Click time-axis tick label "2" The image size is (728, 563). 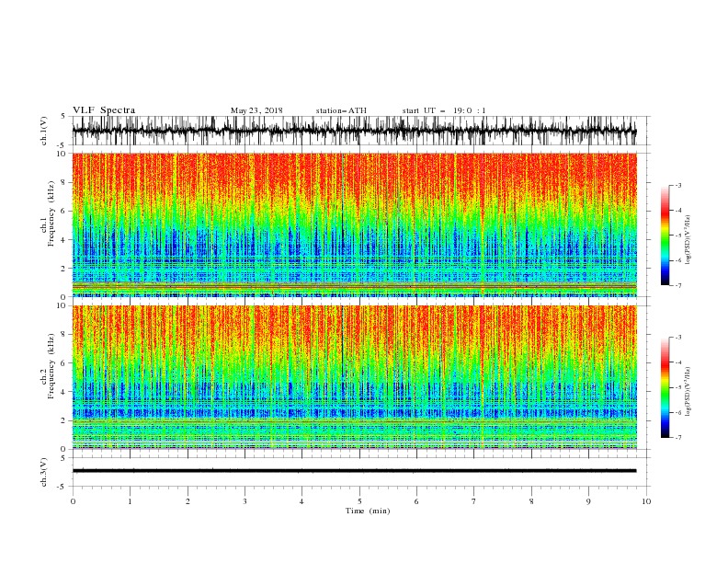click(188, 501)
